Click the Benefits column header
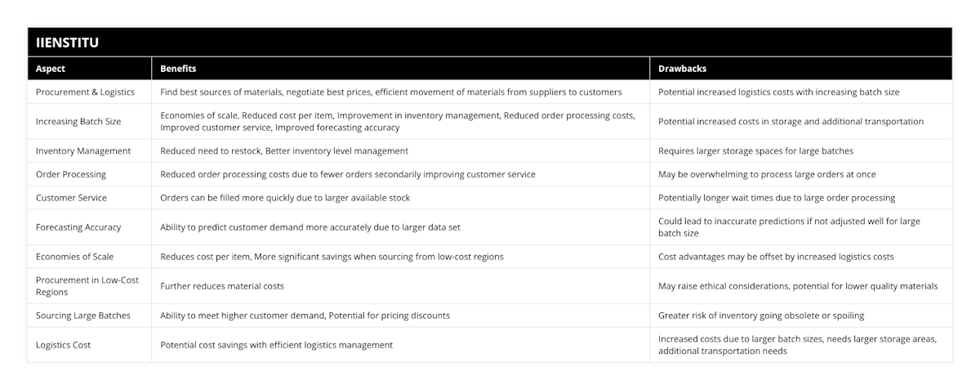The width and height of the screenshot is (980, 390). coord(178,69)
